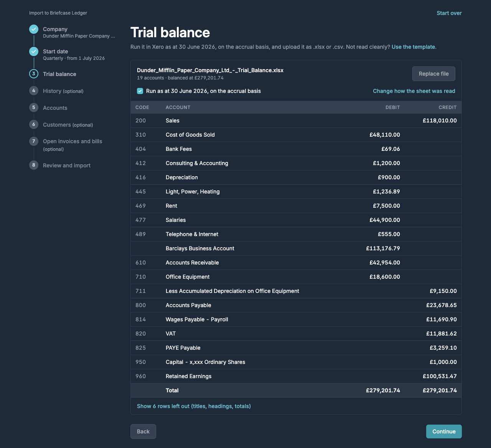Click the step 7 Open invoices number badge

point(34,141)
